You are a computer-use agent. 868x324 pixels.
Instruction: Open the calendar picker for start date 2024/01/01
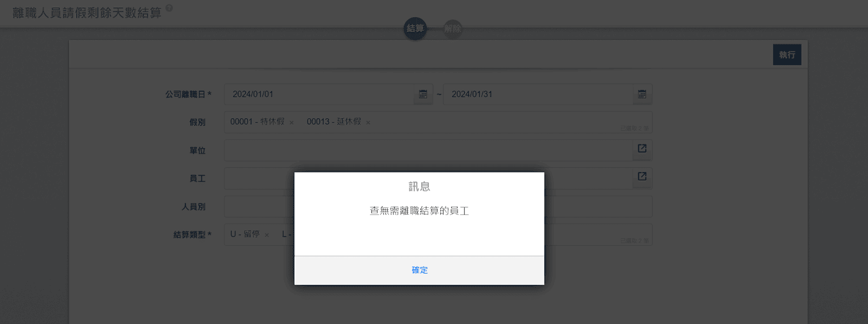[x=423, y=94]
